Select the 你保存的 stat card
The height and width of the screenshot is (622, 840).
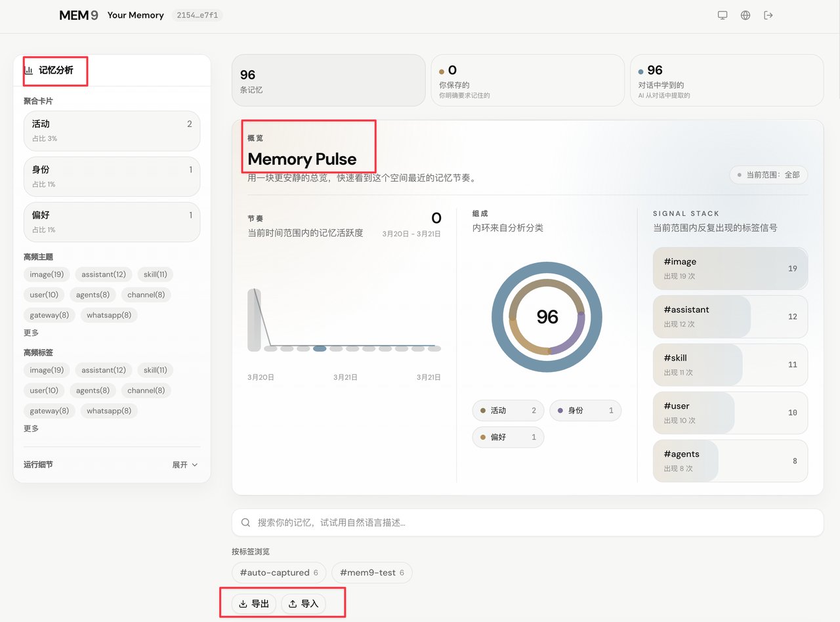[528, 80]
